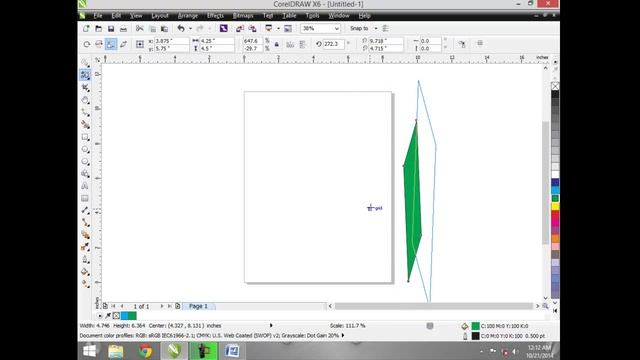Screen dimensions: 640x360
Task: Click the first page navigation button
Action: click(x=113, y=306)
